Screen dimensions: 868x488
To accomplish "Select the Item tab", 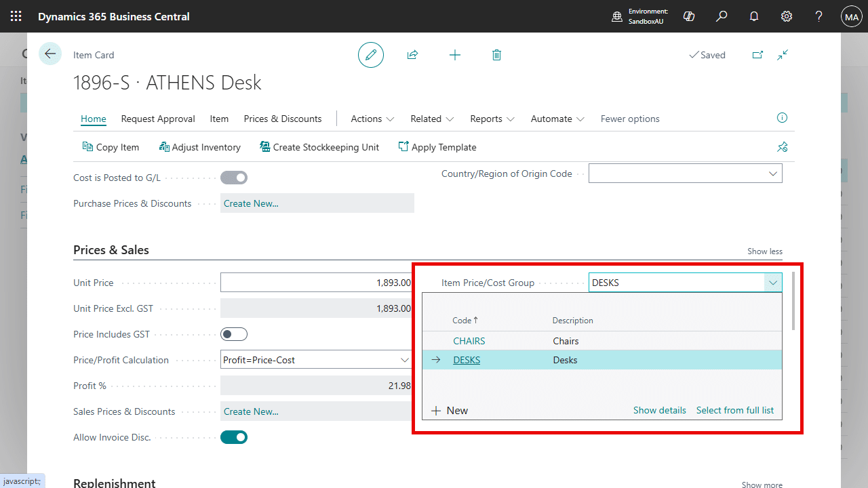I will (219, 119).
